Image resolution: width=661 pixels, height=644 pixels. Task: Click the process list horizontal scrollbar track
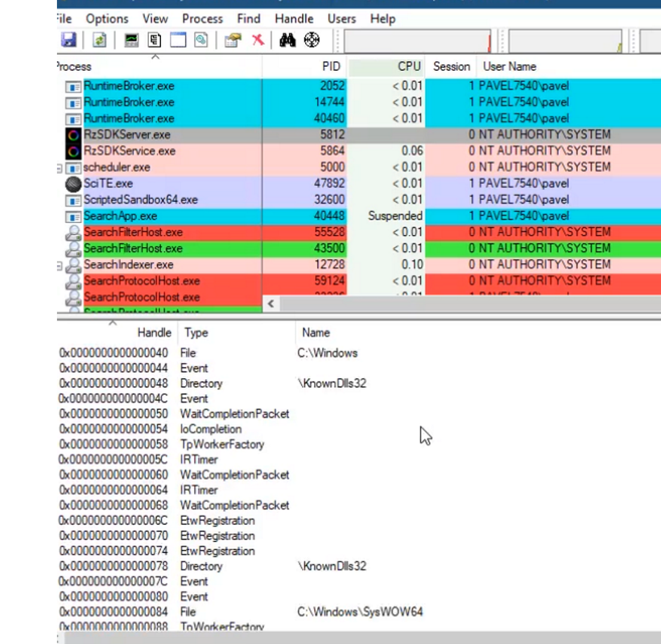(x=470, y=303)
